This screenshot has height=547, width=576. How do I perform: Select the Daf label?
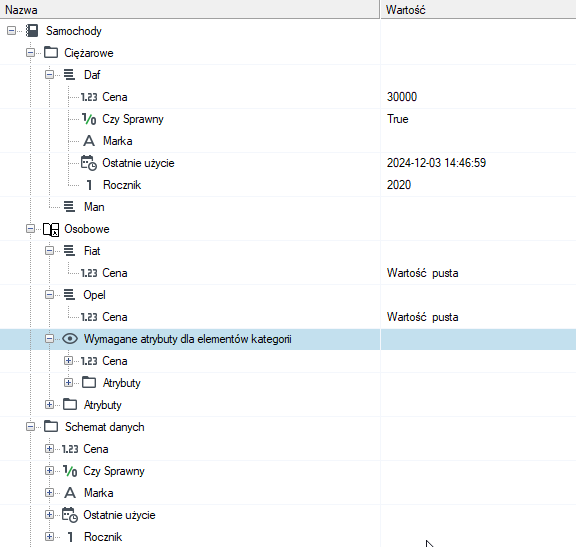(92, 75)
